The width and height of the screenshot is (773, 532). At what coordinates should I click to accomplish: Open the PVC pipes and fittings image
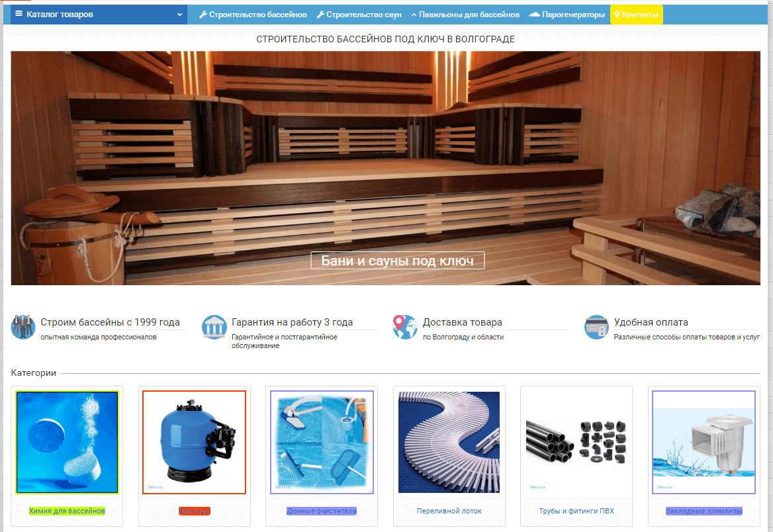point(576,442)
